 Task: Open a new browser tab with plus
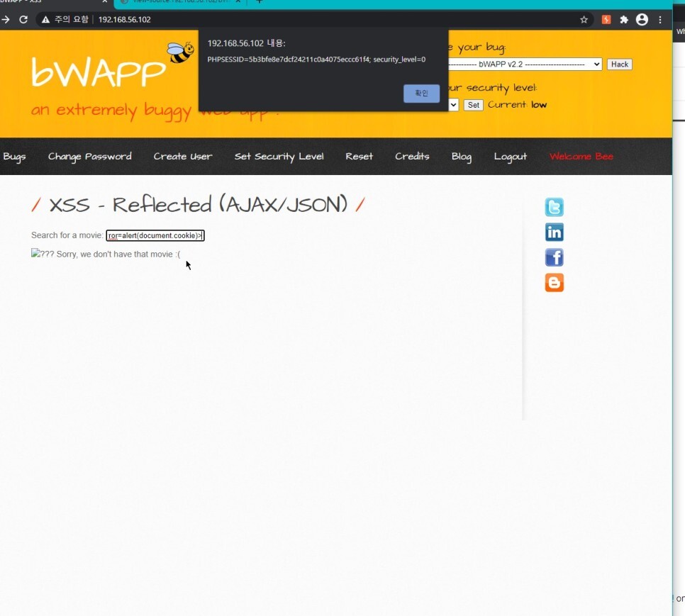(x=259, y=1)
